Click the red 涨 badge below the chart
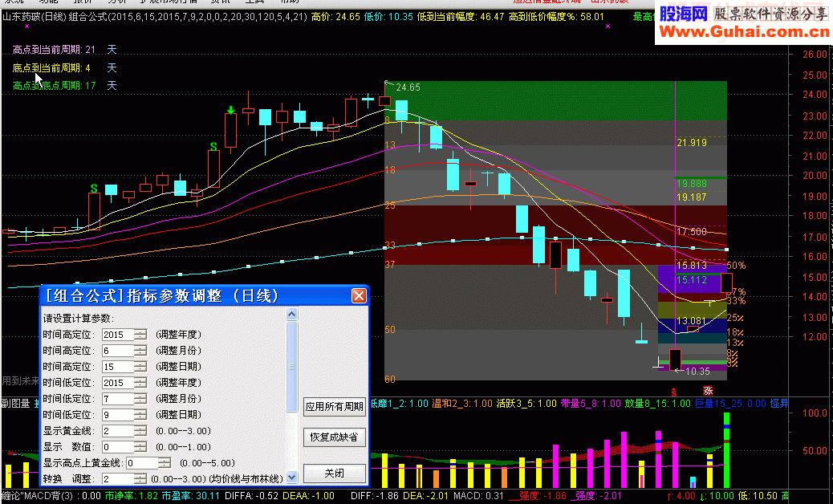 click(x=708, y=390)
